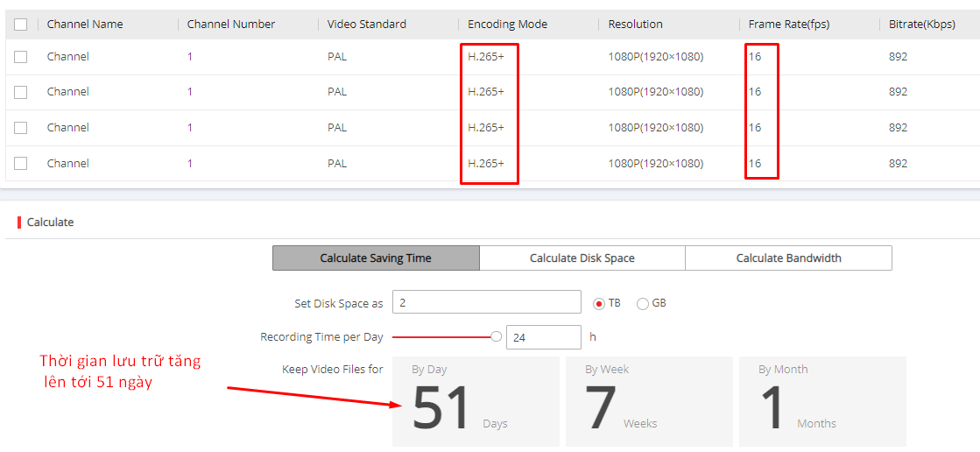Click the By Week 7 Weeks card
The height and width of the screenshot is (452, 980).
click(x=649, y=401)
